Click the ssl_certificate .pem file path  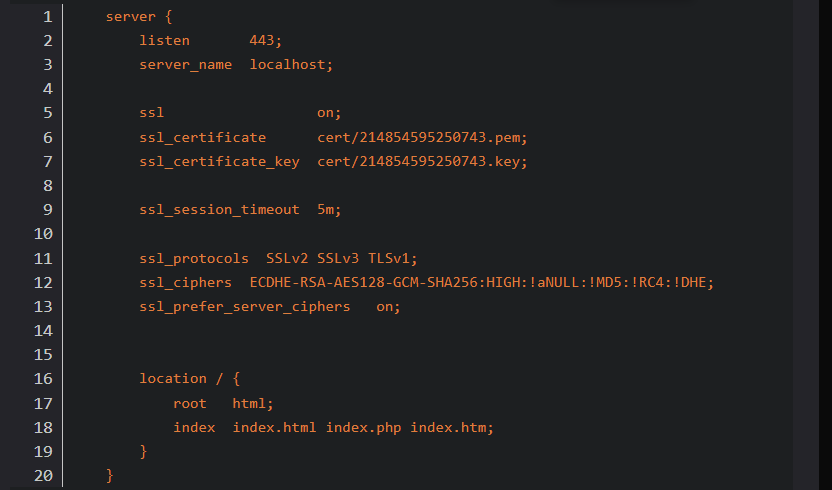[x=419, y=137]
